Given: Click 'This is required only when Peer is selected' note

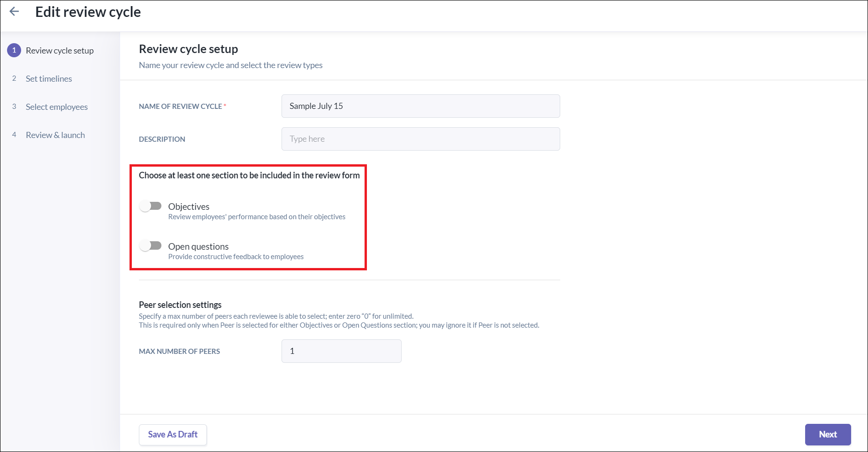Looking at the screenshot, I should click(x=339, y=325).
